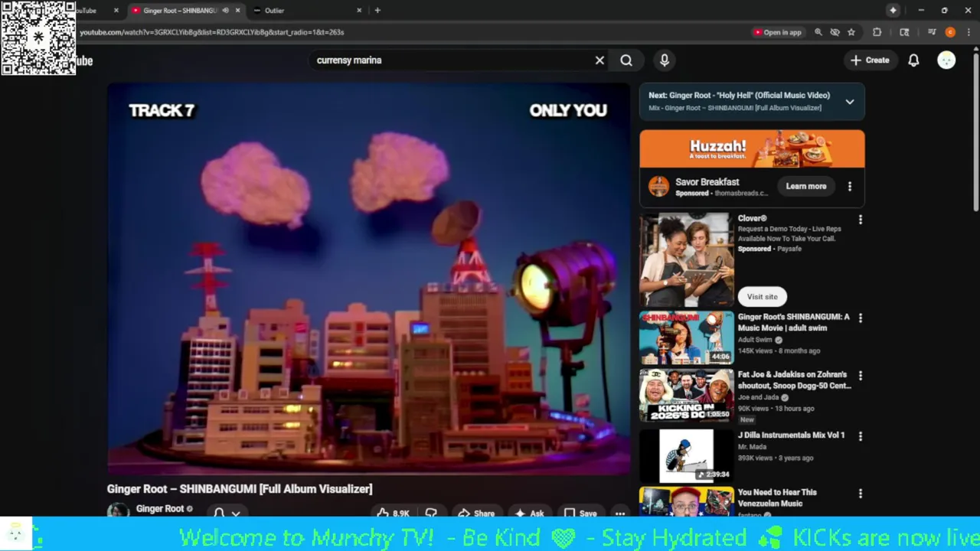Open the browser extensions puzzle icon
Screen dimensions: 980x551
[x=877, y=32]
